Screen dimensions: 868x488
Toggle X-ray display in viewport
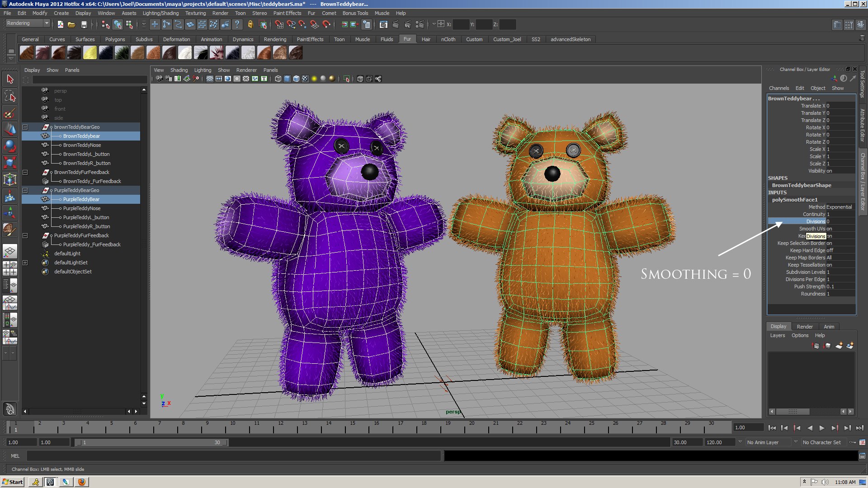coord(360,79)
